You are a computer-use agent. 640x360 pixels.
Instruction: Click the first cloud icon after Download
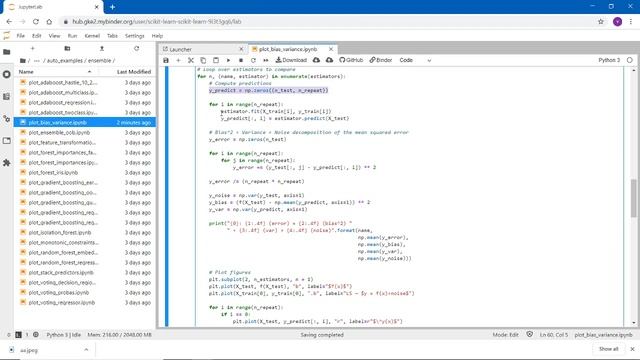pyautogui.click(x=316, y=60)
